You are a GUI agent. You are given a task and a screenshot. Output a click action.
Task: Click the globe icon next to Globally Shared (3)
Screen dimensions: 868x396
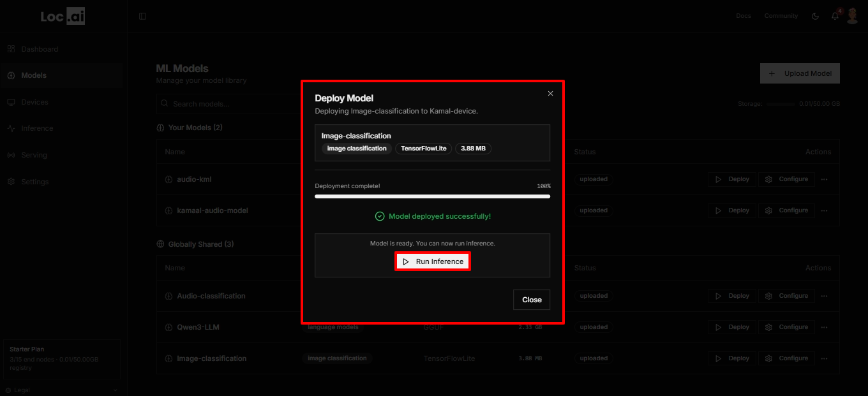[x=160, y=244]
